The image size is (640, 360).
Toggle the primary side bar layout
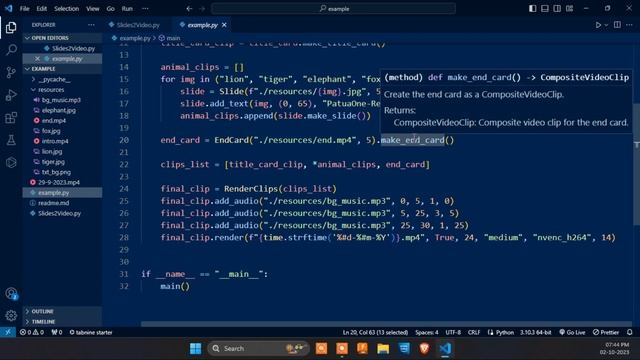coord(532,9)
